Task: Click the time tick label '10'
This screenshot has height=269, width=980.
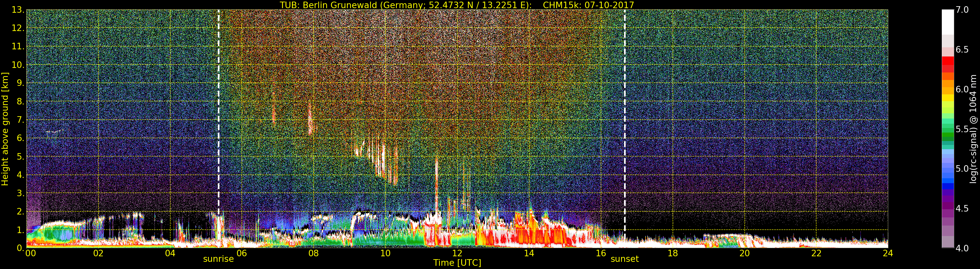Action: (385, 253)
